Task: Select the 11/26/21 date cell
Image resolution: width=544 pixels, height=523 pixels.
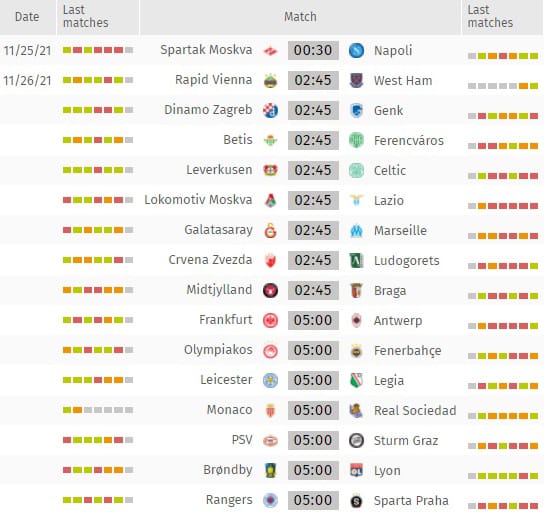Action: tap(27, 81)
